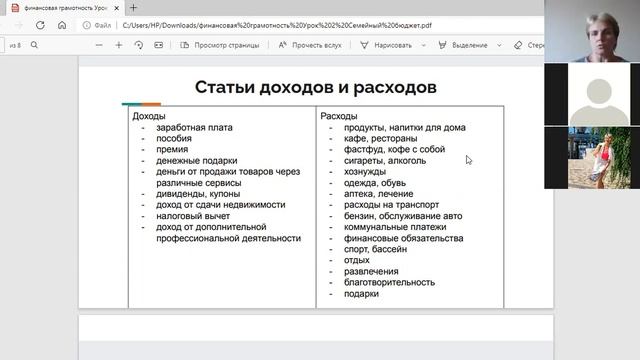The width and height of the screenshot is (640, 360).
Task: Select the Выделение highlight tool
Action: [462, 45]
